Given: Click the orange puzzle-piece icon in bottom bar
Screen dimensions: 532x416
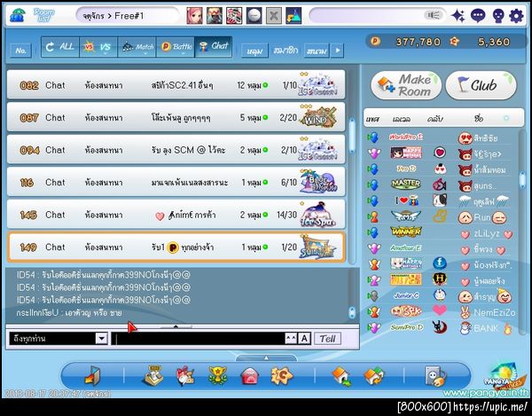Looking at the screenshot, I should tap(282, 375).
